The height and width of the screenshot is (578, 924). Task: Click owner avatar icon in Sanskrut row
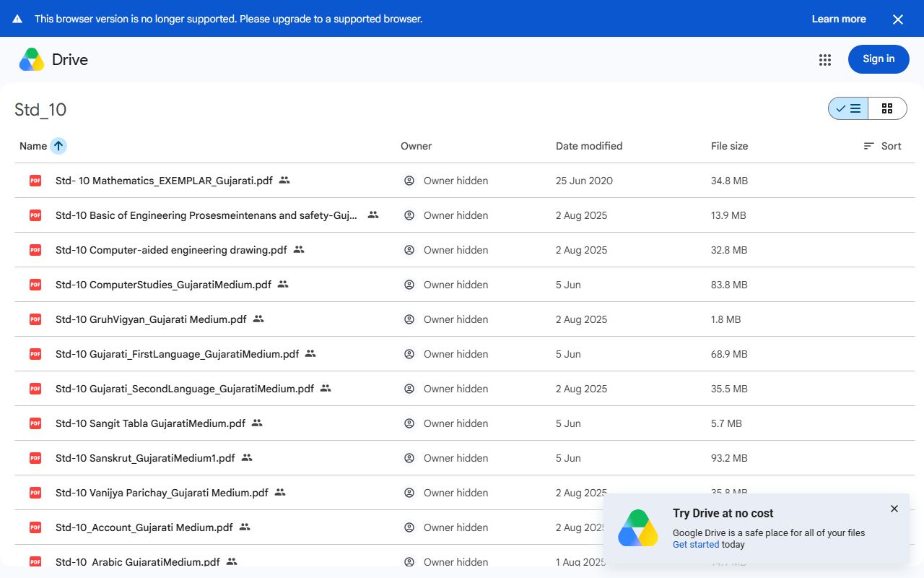pyautogui.click(x=409, y=458)
